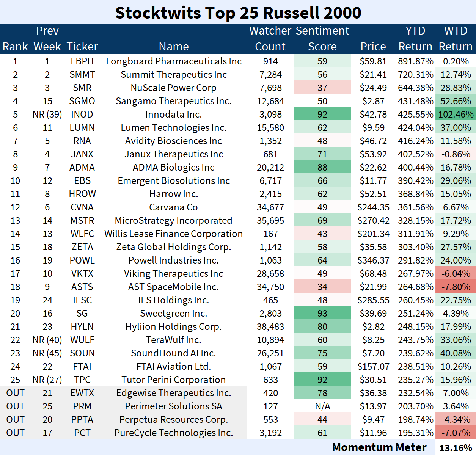Click the Stocktwits Top 25 Russell 2000 title

click(x=238, y=13)
